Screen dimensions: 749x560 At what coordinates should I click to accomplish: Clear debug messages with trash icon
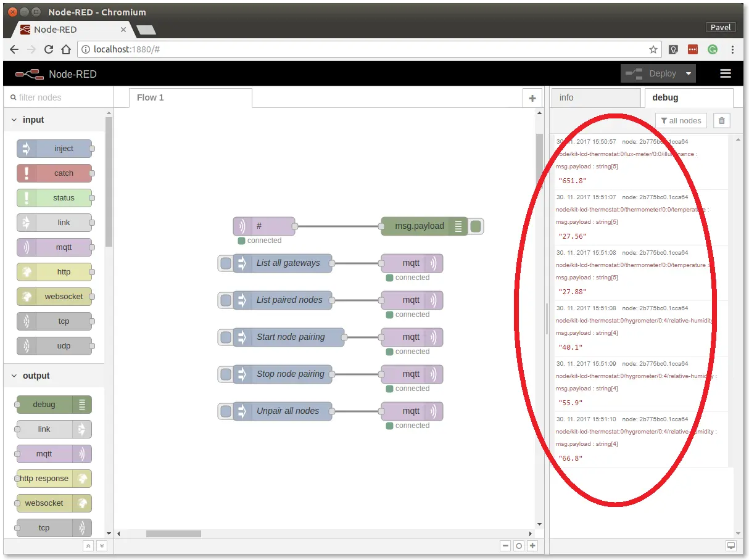click(722, 121)
